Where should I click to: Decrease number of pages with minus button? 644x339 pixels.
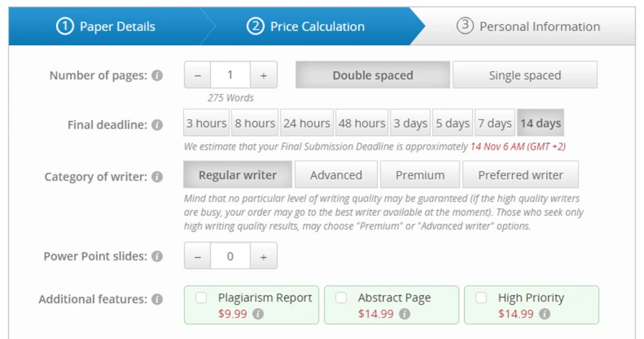click(x=197, y=75)
